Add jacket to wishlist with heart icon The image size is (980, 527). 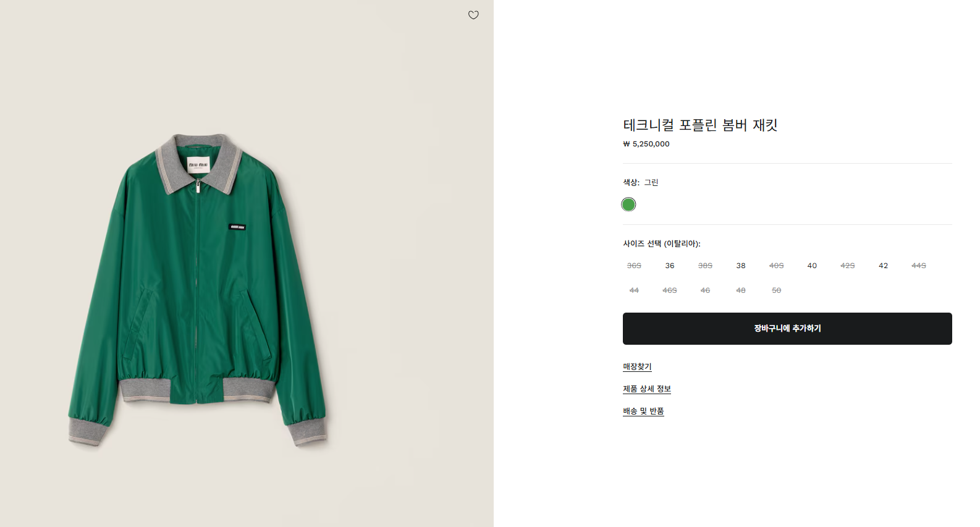[x=473, y=15]
